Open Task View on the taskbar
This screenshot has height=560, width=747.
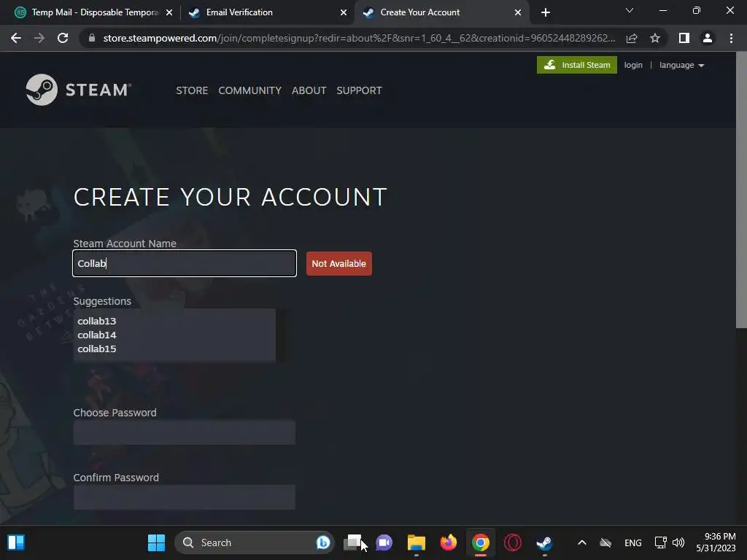pyautogui.click(x=354, y=542)
